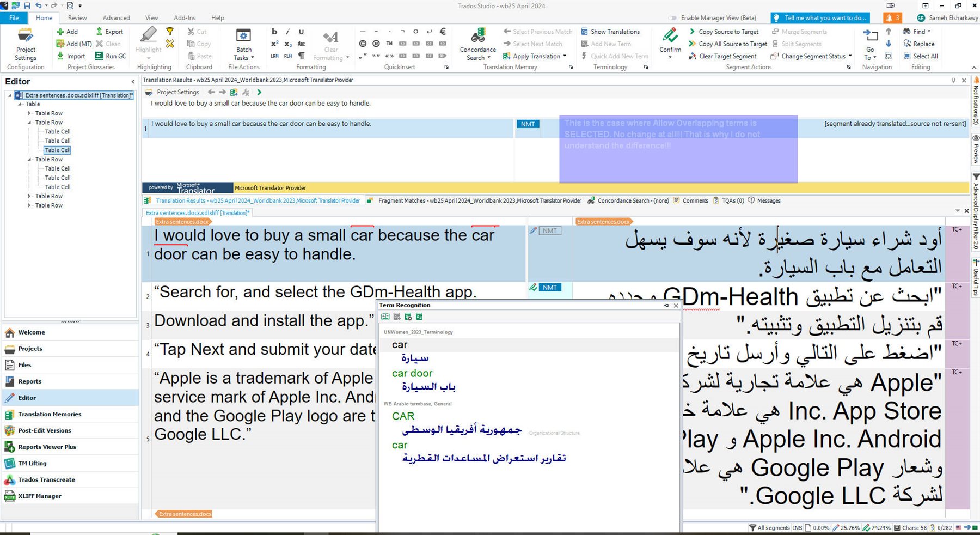Viewport: 980px width, 535px height.
Task: Switch to Review ribbon tab
Action: coord(77,18)
